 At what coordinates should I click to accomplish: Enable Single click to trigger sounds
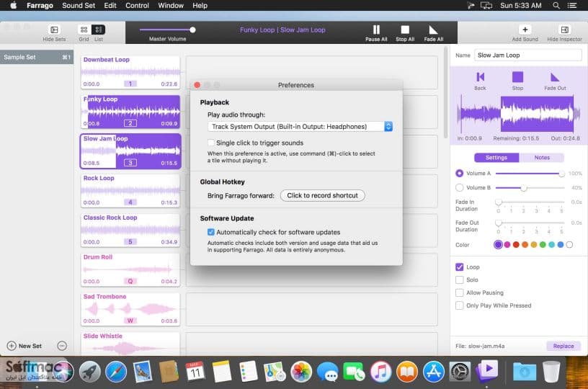(x=211, y=143)
